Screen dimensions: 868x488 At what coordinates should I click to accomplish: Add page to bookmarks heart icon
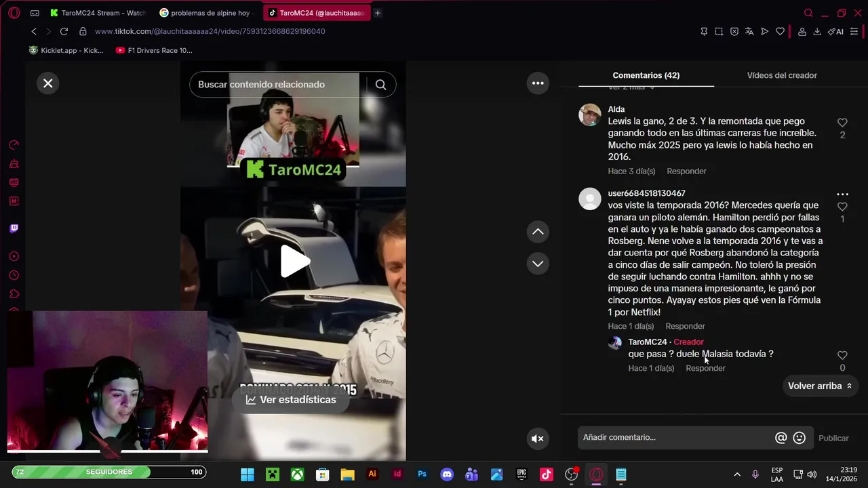pos(780,31)
